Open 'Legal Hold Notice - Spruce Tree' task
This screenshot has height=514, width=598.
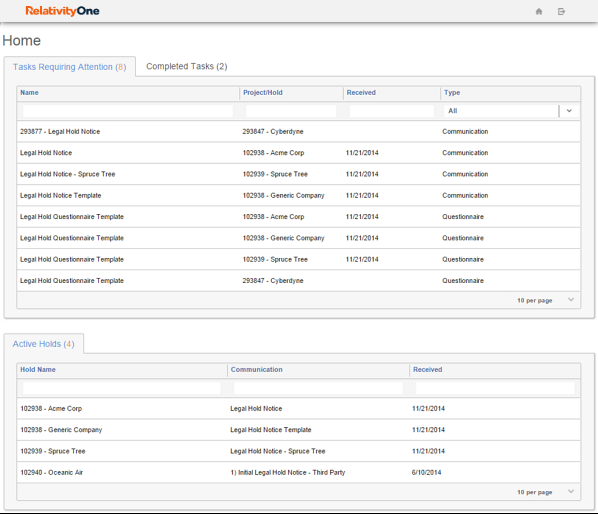point(68,174)
